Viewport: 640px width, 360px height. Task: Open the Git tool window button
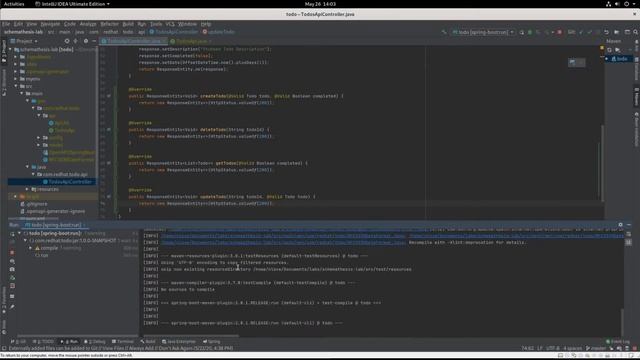coord(18,342)
